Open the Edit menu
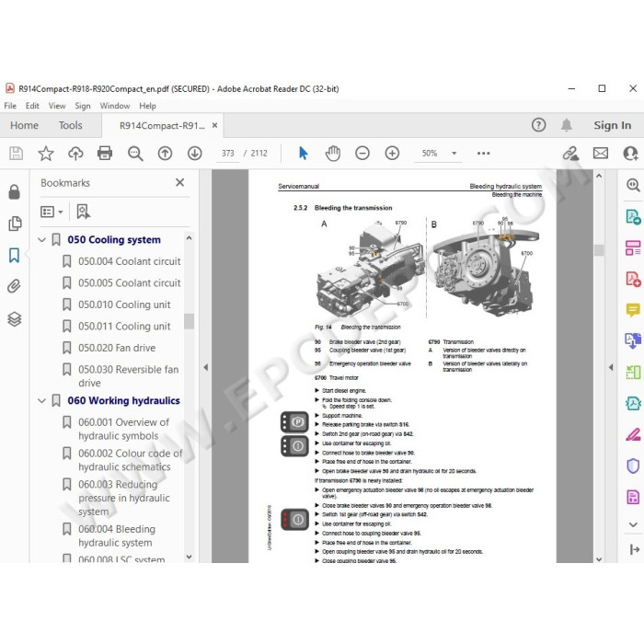 pyautogui.click(x=32, y=106)
